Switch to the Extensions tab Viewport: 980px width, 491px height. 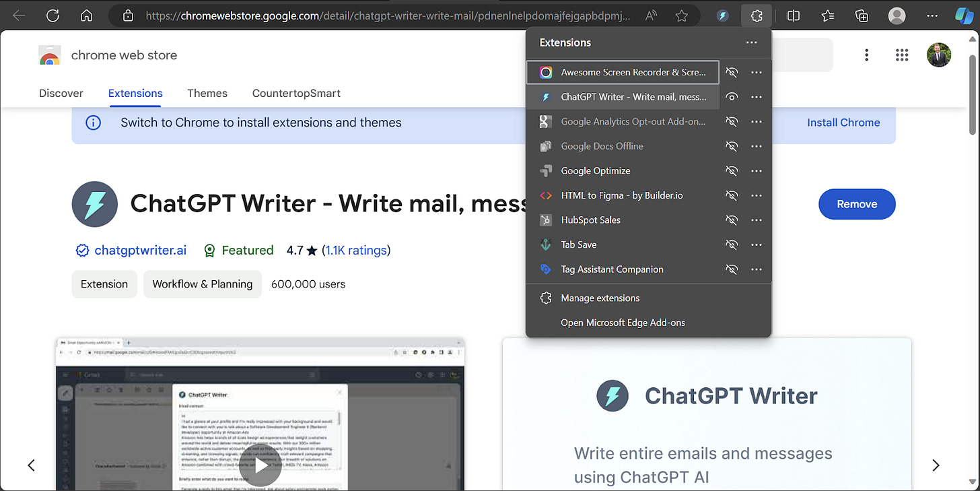click(x=135, y=93)
